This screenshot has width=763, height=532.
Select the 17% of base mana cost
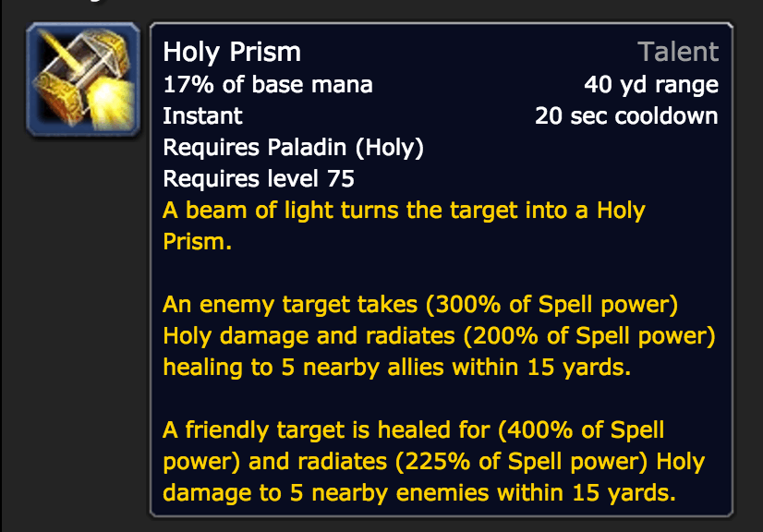click(268, 85)
